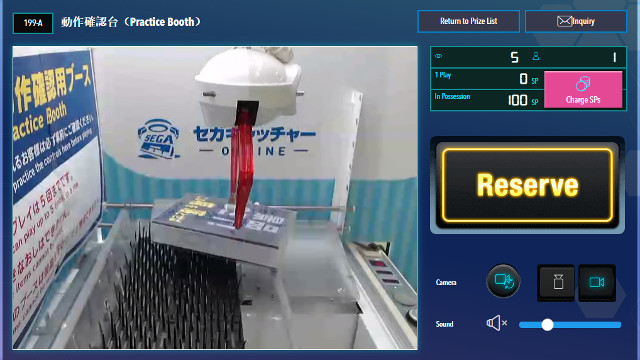Image resolution: width=640 pixels, height=360 pixels.
Task: Click the 1 Play cost field
Action: [x=487, y=78]
